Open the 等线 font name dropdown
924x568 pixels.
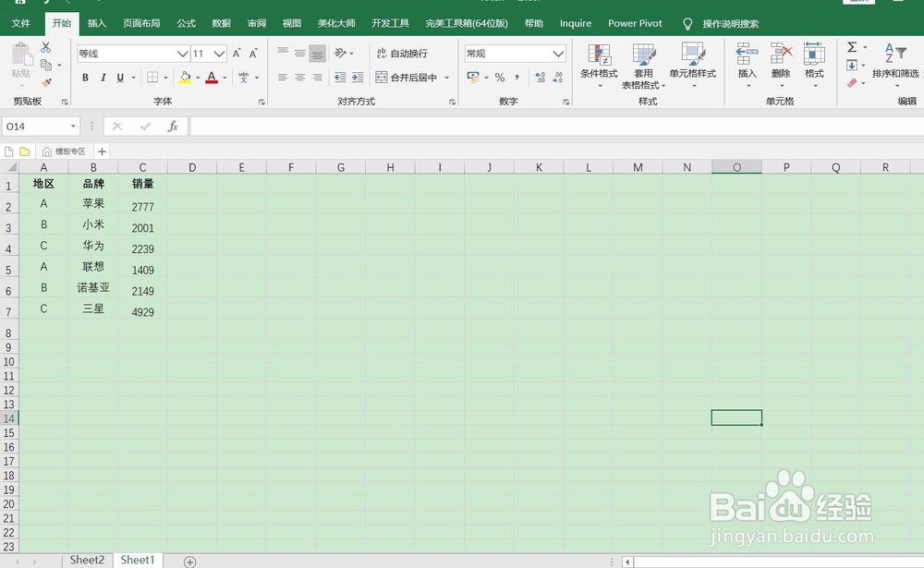click(x=180, y=54)
